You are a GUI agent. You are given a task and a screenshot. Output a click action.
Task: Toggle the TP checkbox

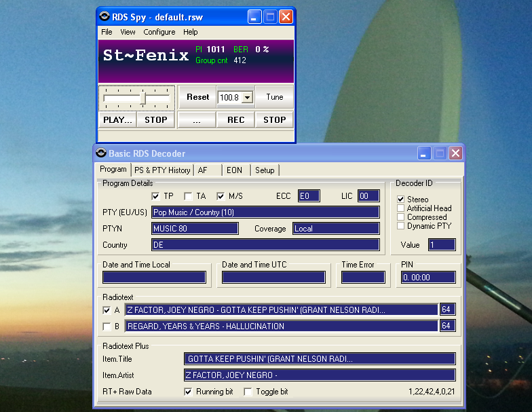[155, 196]
